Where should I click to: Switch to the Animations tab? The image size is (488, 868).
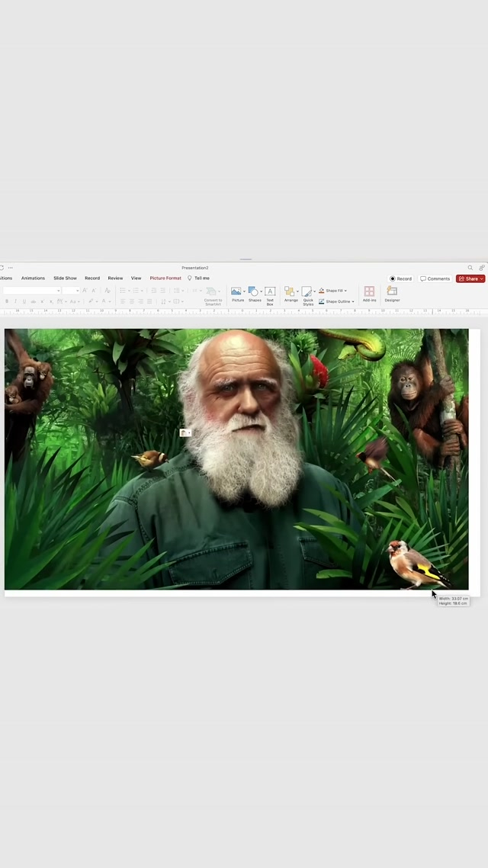(x=33, y=278)
